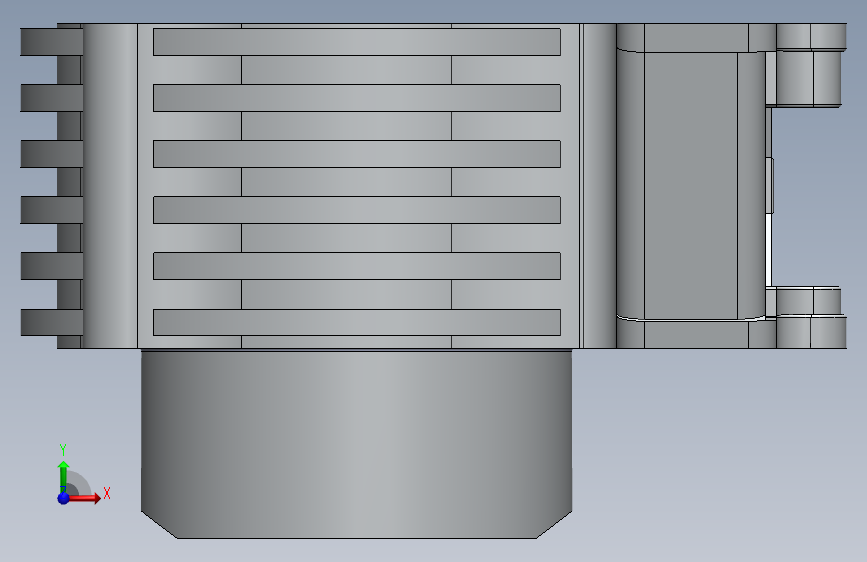
Task: Select the bottommost long horizontal rib on the body
Action: coord(357,322)
